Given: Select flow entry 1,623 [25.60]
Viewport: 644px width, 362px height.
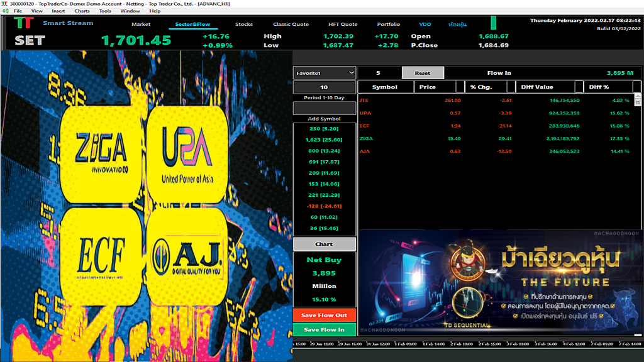Looking at the screenshot, I should tap(324, 140).
